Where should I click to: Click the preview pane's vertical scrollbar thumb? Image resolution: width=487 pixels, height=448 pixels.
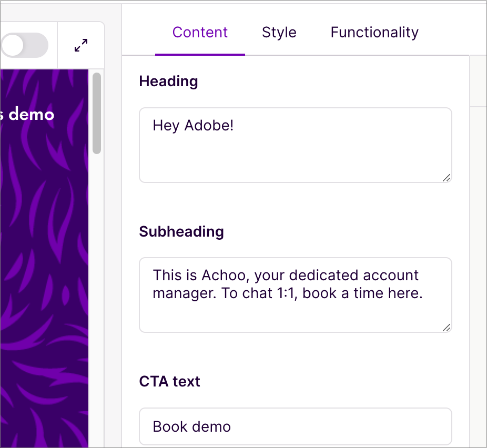coord(97,113)
